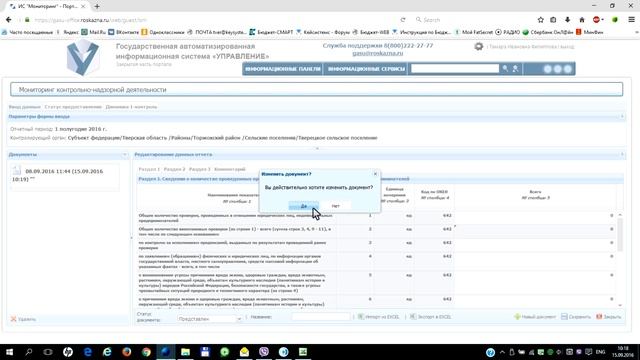Click Экспорт в EXCEL button
The width and height of the screenshot is (640, 360).
coord(430,317)
